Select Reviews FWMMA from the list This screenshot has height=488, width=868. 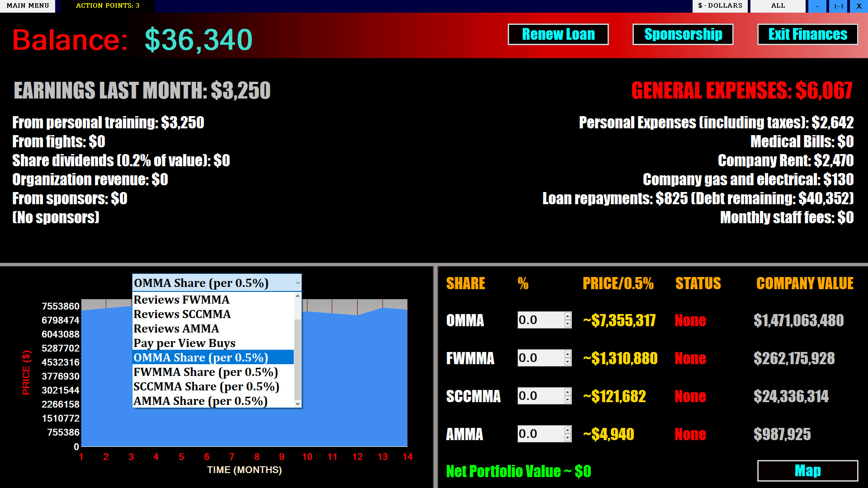181,300
